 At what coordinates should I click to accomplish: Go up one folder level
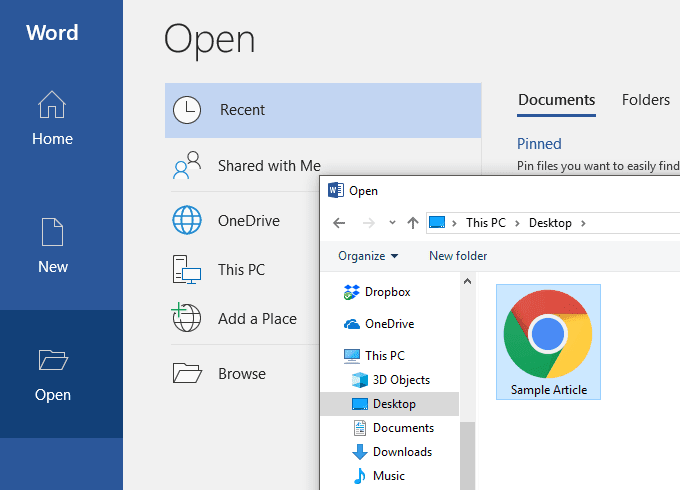coord(412,223)
